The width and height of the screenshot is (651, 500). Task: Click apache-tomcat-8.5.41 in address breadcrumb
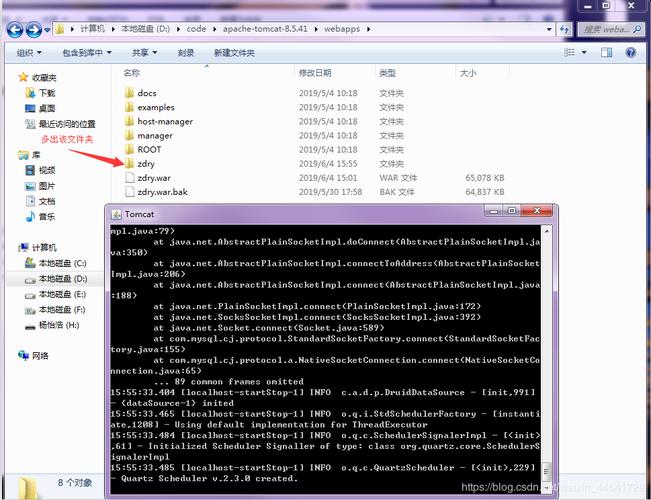pos(265,29)
